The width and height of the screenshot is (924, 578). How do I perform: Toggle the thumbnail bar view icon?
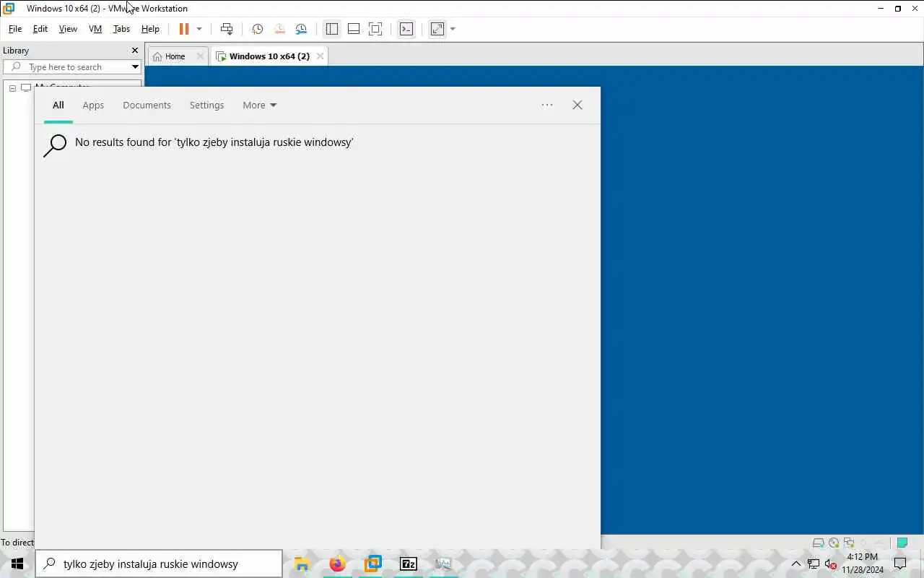pos(354,29)
